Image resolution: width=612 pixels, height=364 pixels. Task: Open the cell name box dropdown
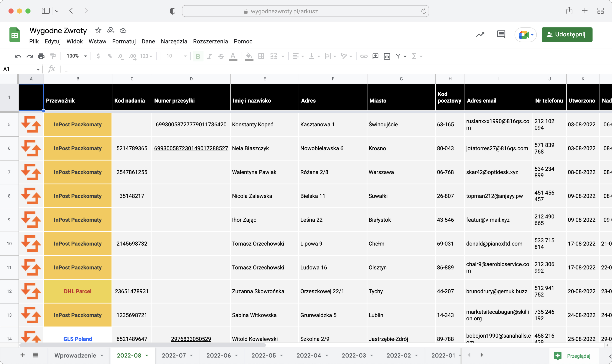(x=38, y=69)
